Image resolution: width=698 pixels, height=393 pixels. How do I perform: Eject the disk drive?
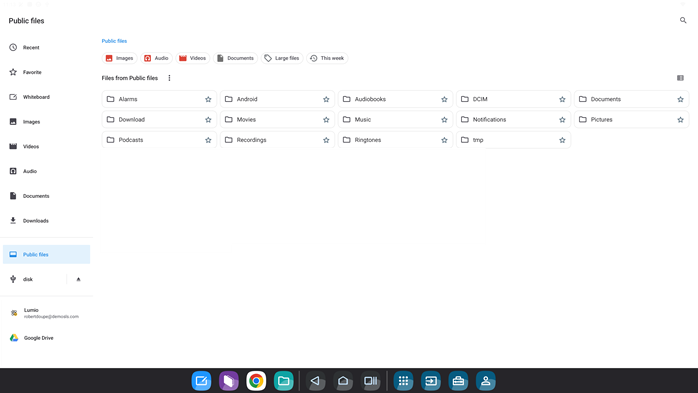coord(78,280)
